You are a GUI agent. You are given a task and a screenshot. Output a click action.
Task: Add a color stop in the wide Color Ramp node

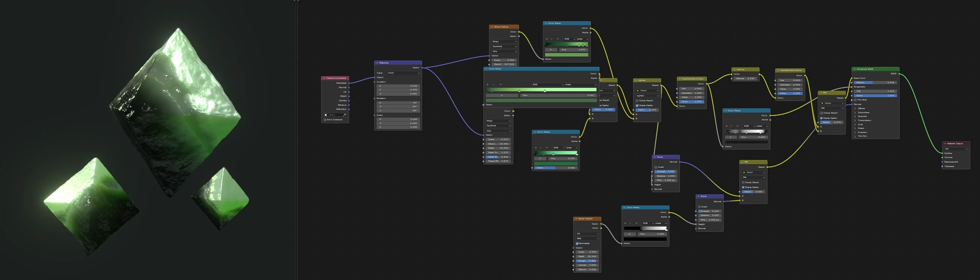pos(488,84)
